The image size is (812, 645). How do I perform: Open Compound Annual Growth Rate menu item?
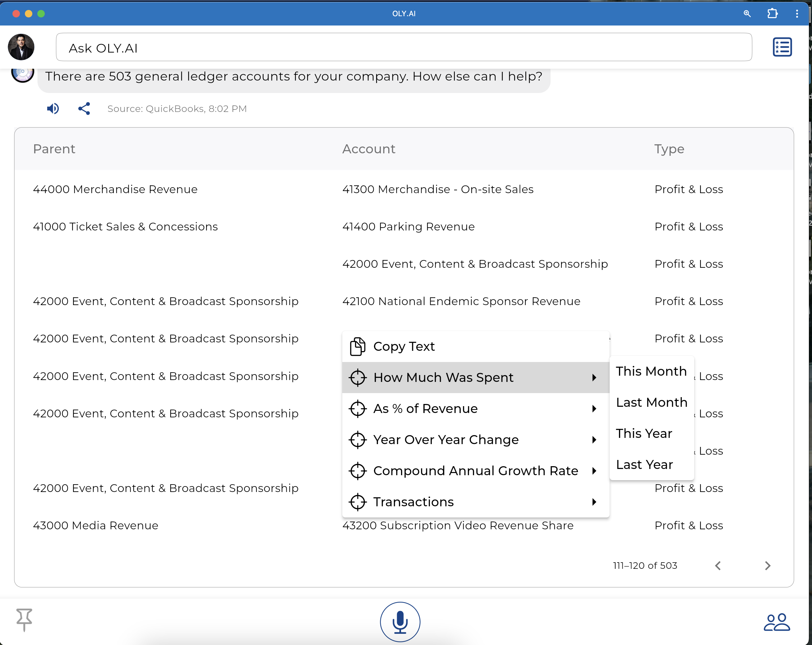(x=475, y=471)
